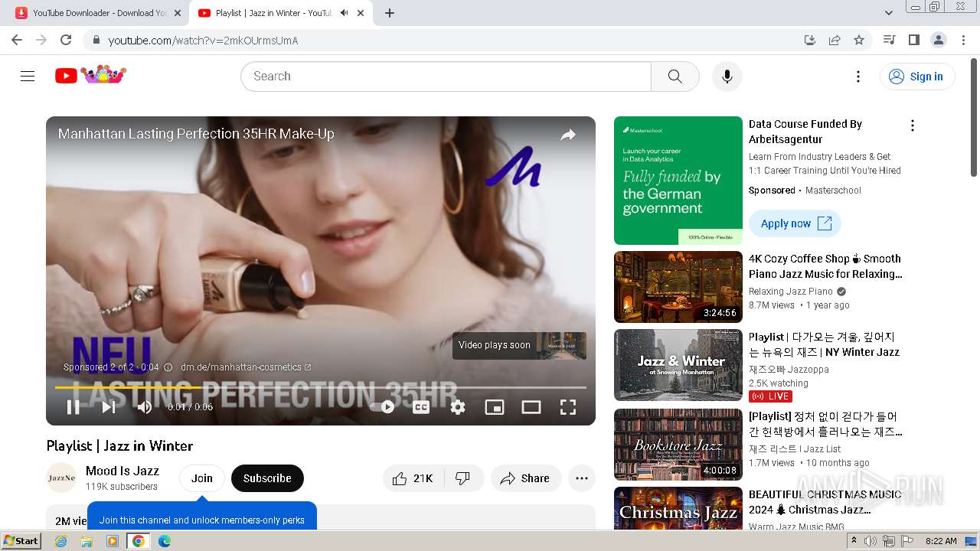Viewport: 980px width, 551px height.
Task: Toggle Chrome side panel icon
Action: click(x=914, y=40)
